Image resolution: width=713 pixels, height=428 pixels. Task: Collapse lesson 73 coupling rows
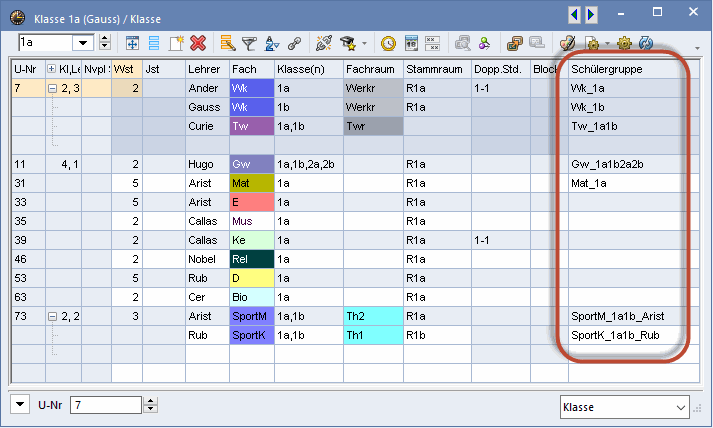pos(52,316)
